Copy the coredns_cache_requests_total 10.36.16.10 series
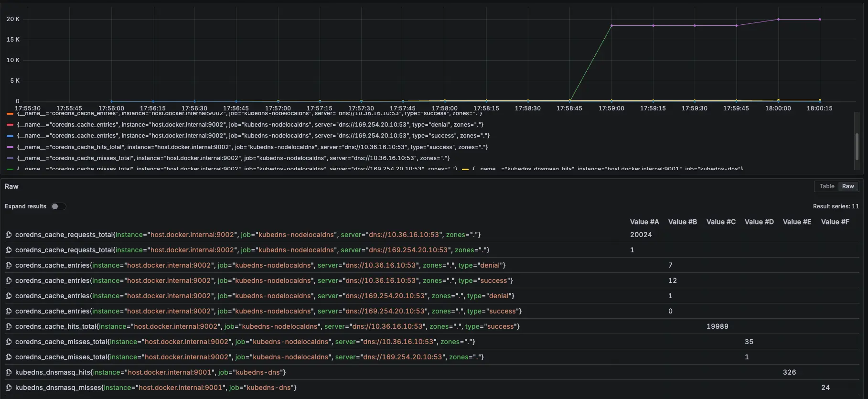The height and width of the screenshot is (399, 868). 9,235
